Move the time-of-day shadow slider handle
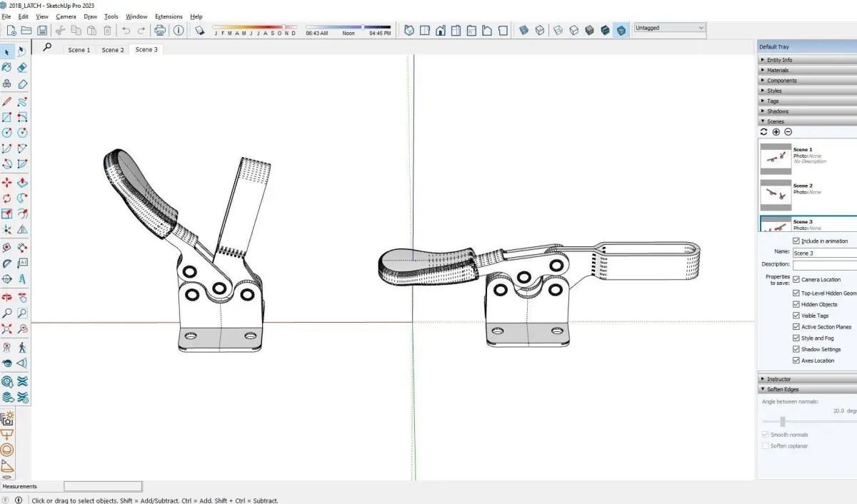This screenshot has height=504, width=857. [363, 27]
